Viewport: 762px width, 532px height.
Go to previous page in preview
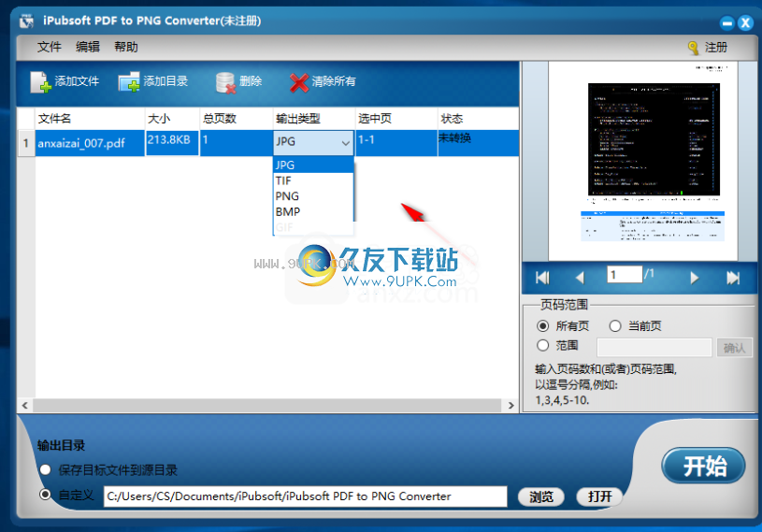580,278
